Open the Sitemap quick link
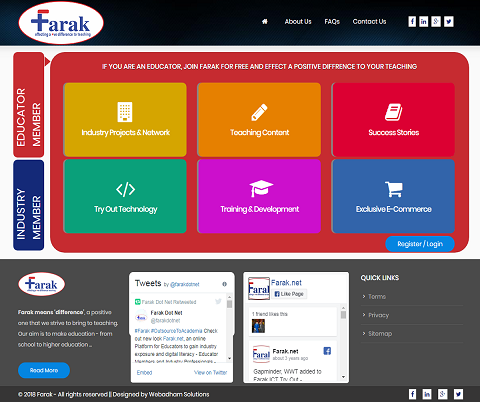480x402 pixels. (380, 333)
